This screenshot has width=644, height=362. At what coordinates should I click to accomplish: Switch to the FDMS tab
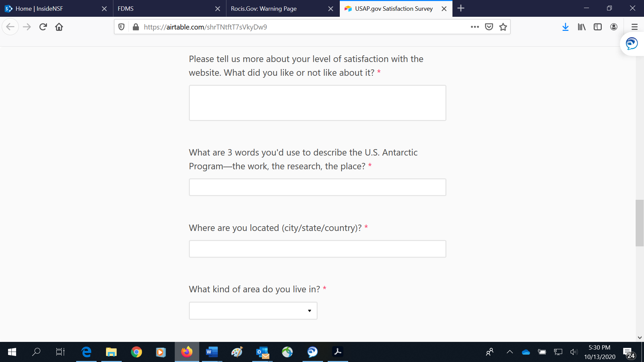click(164, 9)
